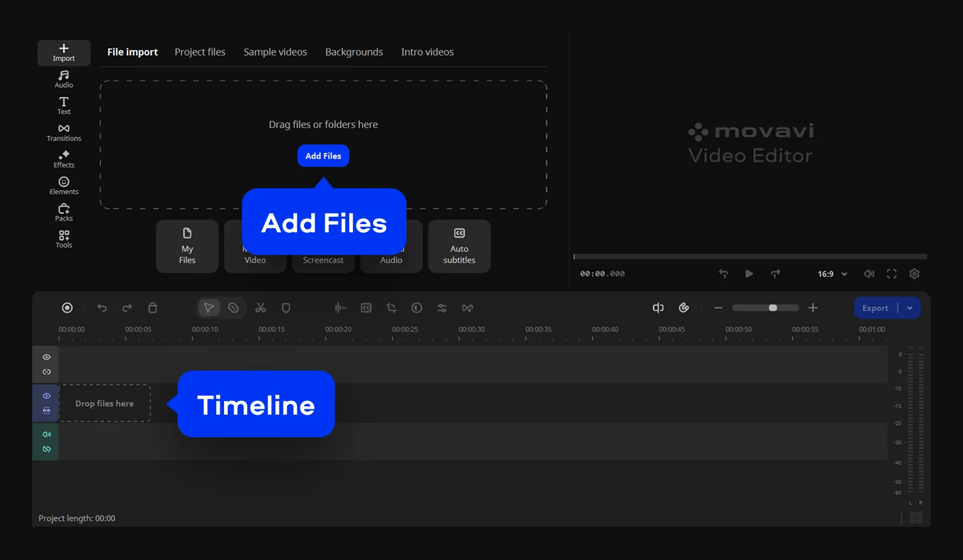Toggle visibility of the main video track
963x560 pixels.
pos(46,396)
